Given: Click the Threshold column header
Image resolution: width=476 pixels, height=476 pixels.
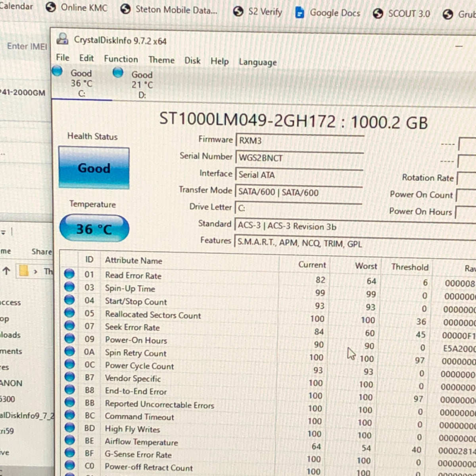Looking at the screenshot, I should [410, 267].
